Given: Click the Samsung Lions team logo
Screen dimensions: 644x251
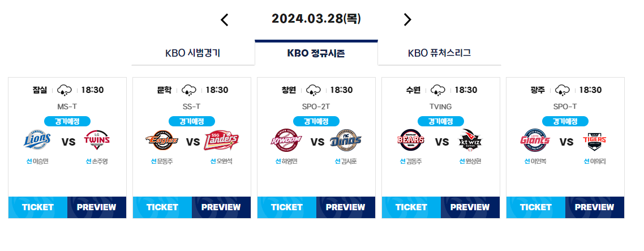Looking at the screenshot, I should [x=37, y=140].
